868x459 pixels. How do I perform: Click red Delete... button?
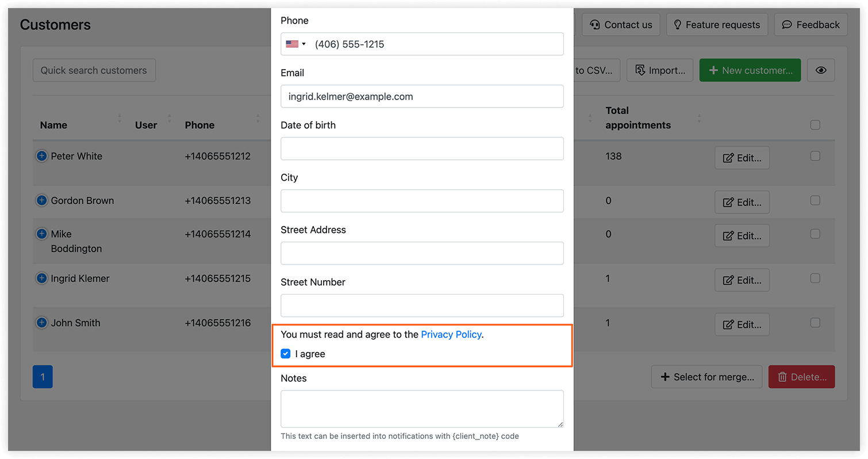tap(801, 377)
